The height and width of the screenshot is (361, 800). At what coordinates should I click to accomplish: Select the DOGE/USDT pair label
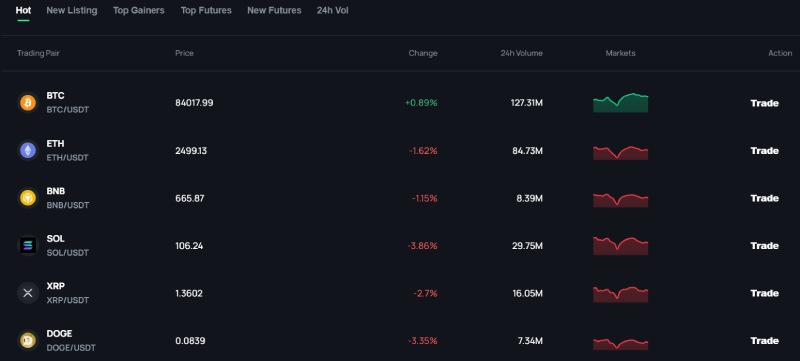pyautogui.click(x=71, y=348)
